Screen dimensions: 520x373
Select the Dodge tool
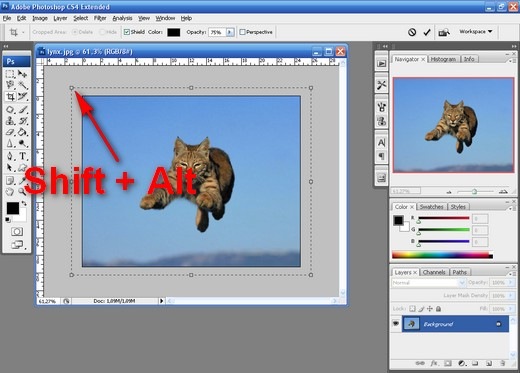[22, 143]
